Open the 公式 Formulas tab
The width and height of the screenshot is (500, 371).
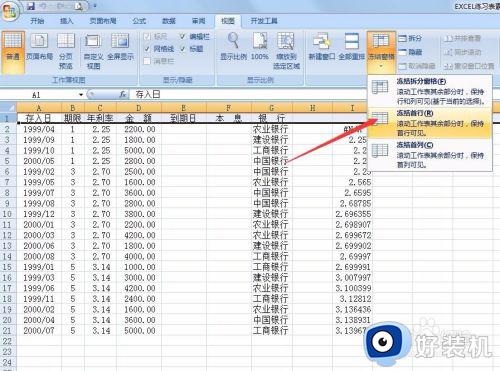[x=139, y=21]
